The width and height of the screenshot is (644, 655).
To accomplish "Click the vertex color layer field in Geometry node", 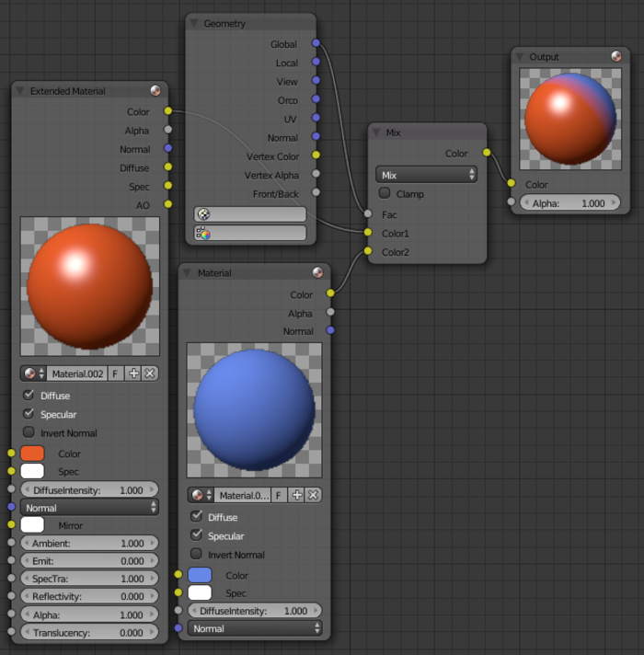I will pyautogui.click(x=250, y=234).
